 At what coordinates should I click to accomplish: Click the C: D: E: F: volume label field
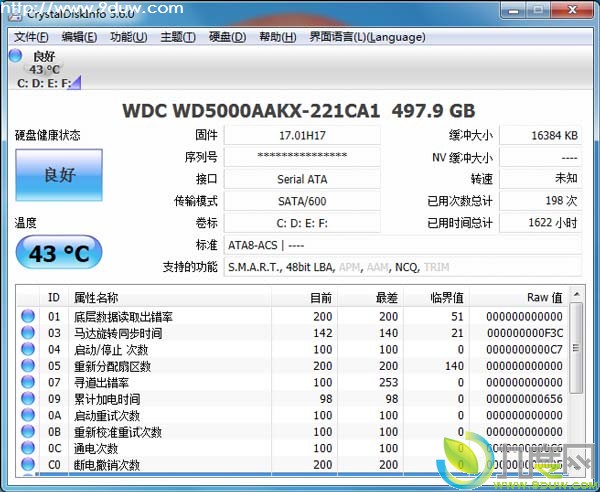[302, 223]
